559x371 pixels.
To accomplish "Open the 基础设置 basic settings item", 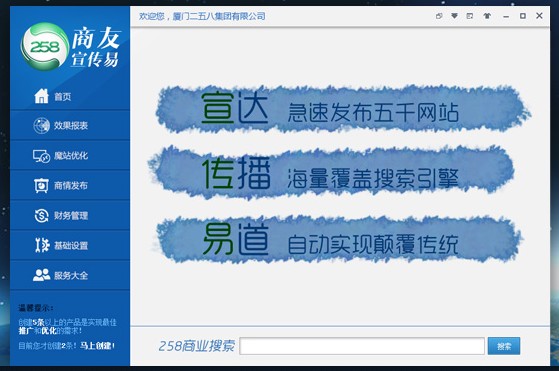I will point(70,245).
